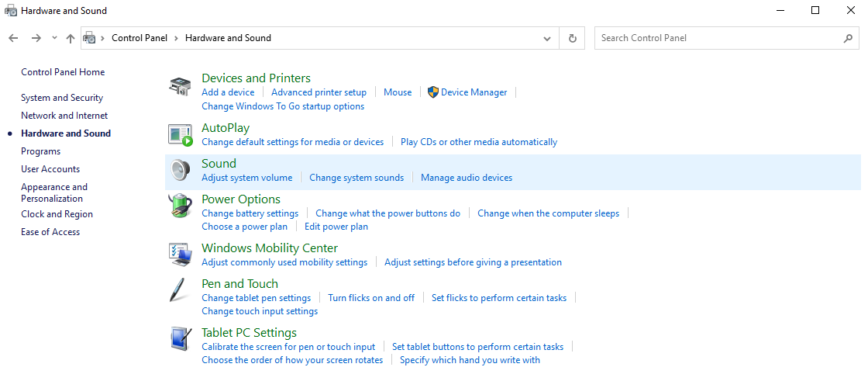Click Change touch input settings
868x381 pixels.
[260, 311]
